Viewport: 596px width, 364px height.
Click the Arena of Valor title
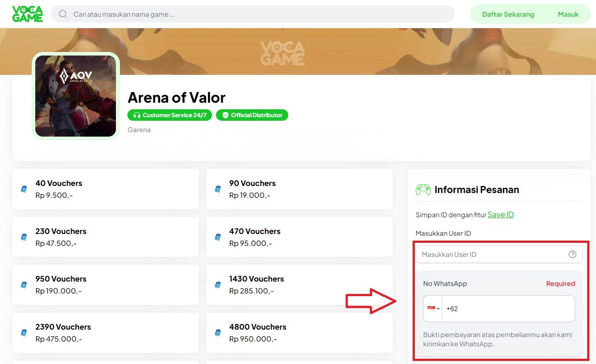point(176,97)
